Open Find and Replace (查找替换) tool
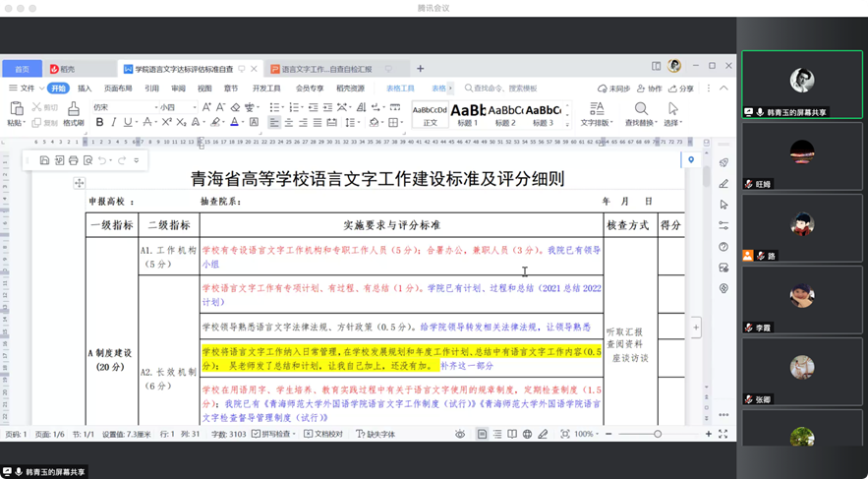Image resolution: width=868 pixels, height=479 pixels. coord(640,109)
